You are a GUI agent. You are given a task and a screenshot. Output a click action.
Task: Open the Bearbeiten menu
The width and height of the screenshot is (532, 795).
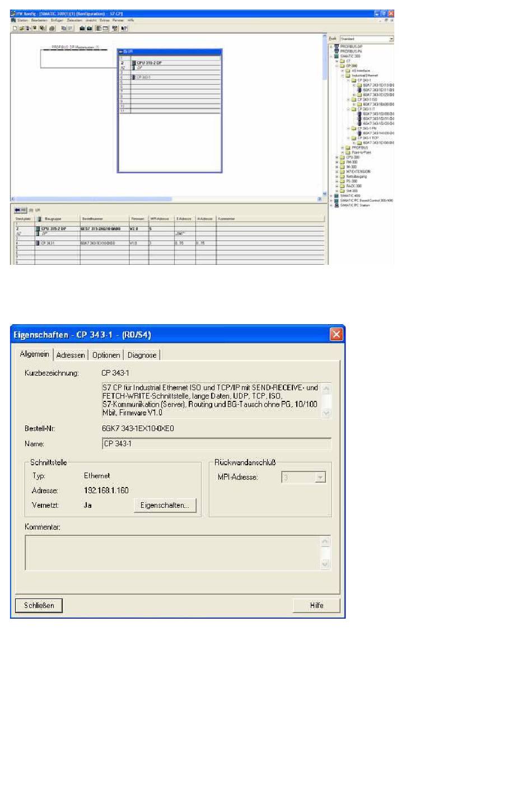[x=39, y=20]
